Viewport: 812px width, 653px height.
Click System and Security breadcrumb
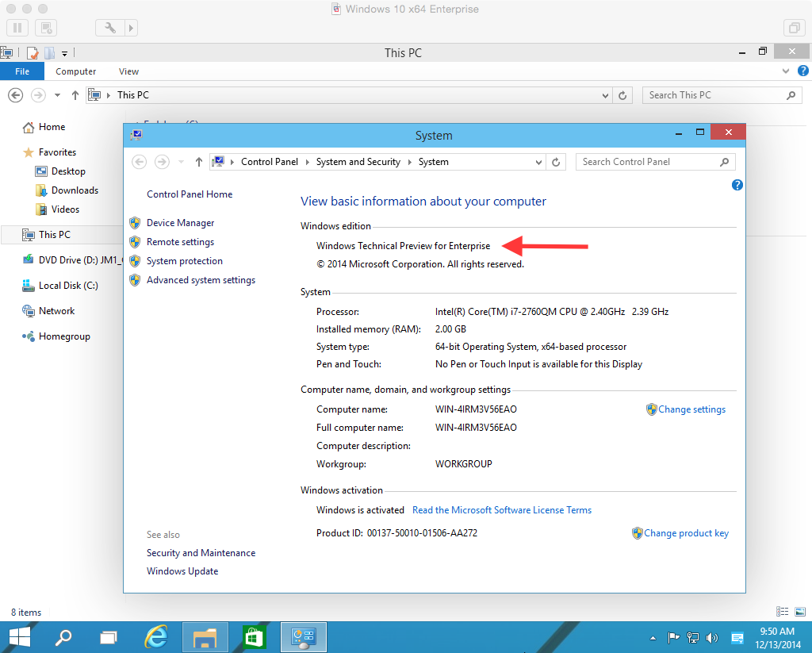[x=358, y=162]
